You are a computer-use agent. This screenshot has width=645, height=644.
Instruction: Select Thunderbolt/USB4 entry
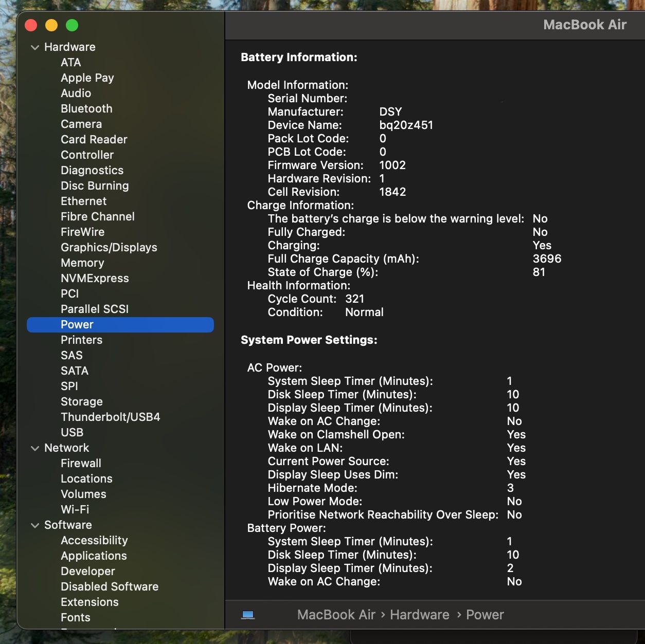[x=111, y=417]
